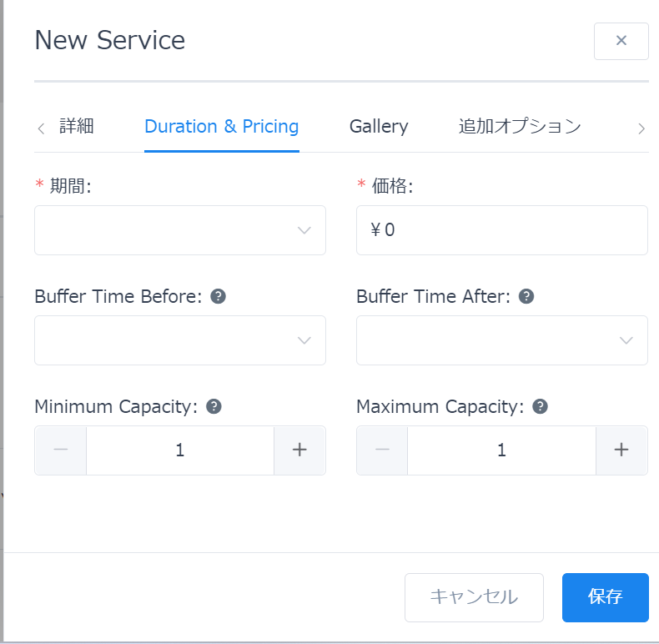659x644 pixels.
Task: Decrease Maximum Capacity with minus button
Action: click(x=382, y=450)
